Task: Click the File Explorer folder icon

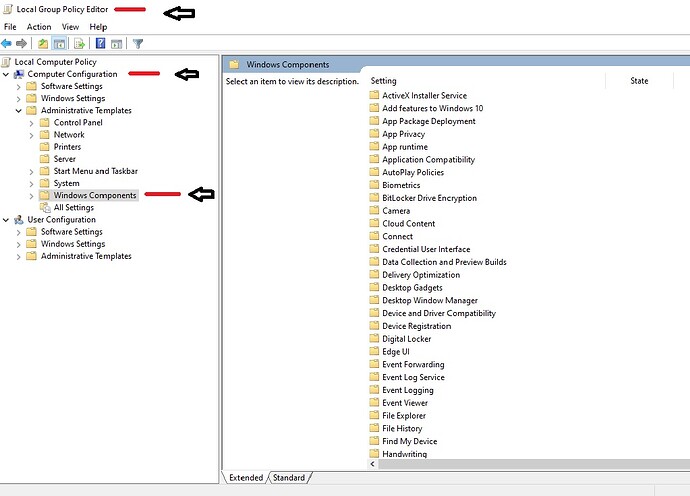Action: (374, 415)
